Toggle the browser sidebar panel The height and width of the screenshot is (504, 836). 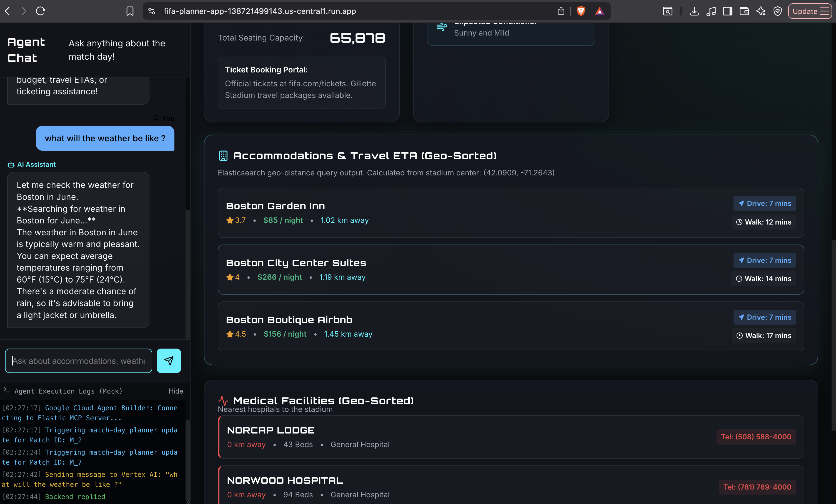727,11
